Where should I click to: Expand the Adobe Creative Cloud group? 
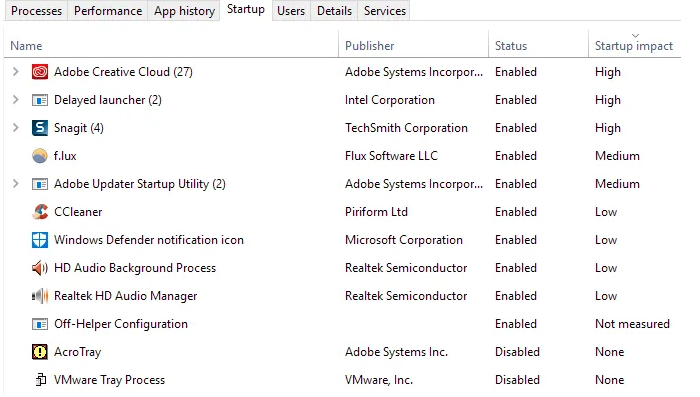(16, 71)
